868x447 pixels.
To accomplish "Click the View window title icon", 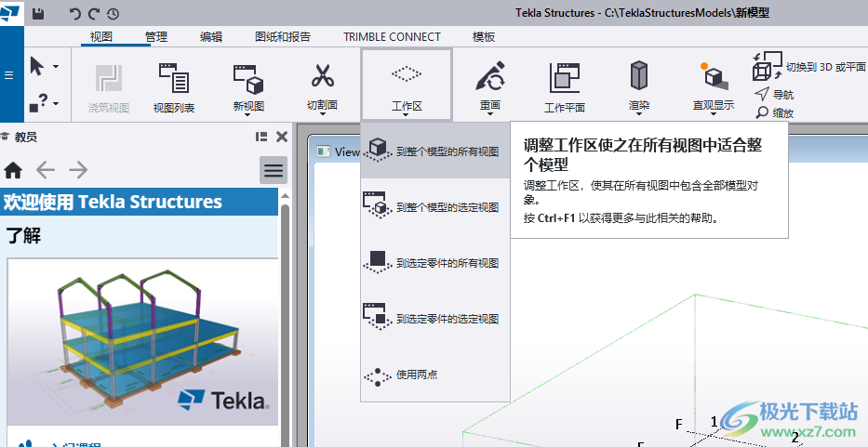I will (323, 151).
